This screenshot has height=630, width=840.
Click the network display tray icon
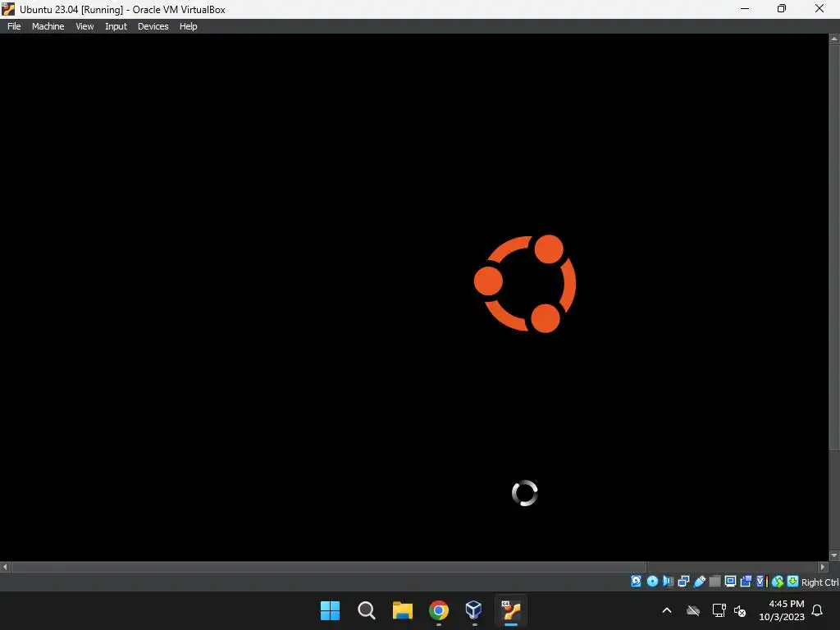click(719, 610)
